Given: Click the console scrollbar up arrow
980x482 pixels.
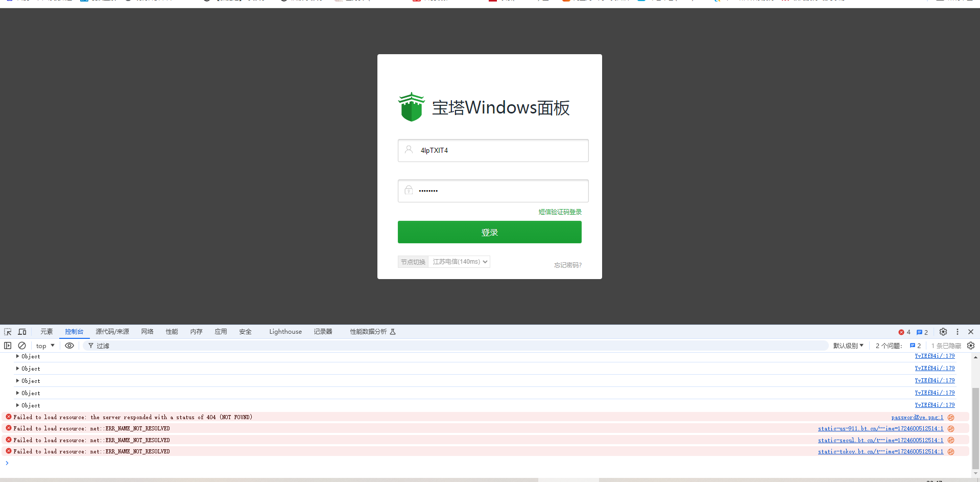Looking at the screenshot, I should [x=975, y=357].
